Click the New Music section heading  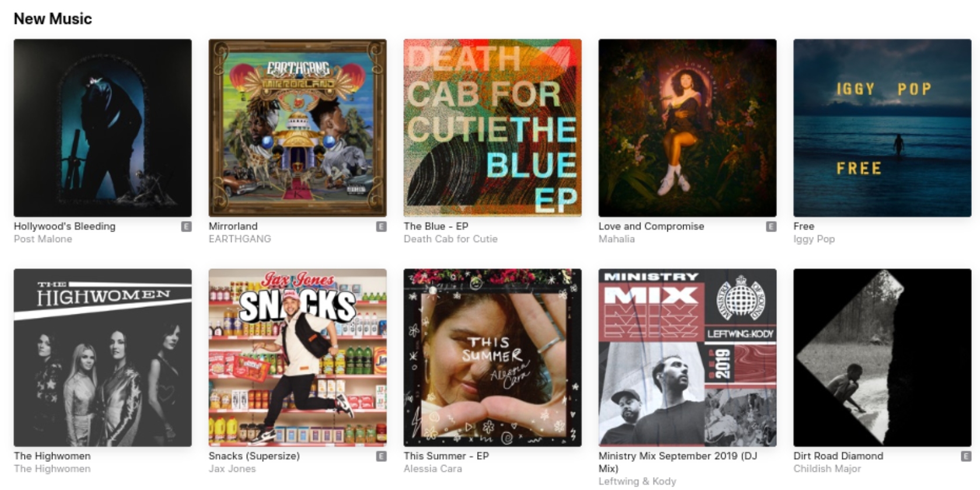click(x=53, y=19)
